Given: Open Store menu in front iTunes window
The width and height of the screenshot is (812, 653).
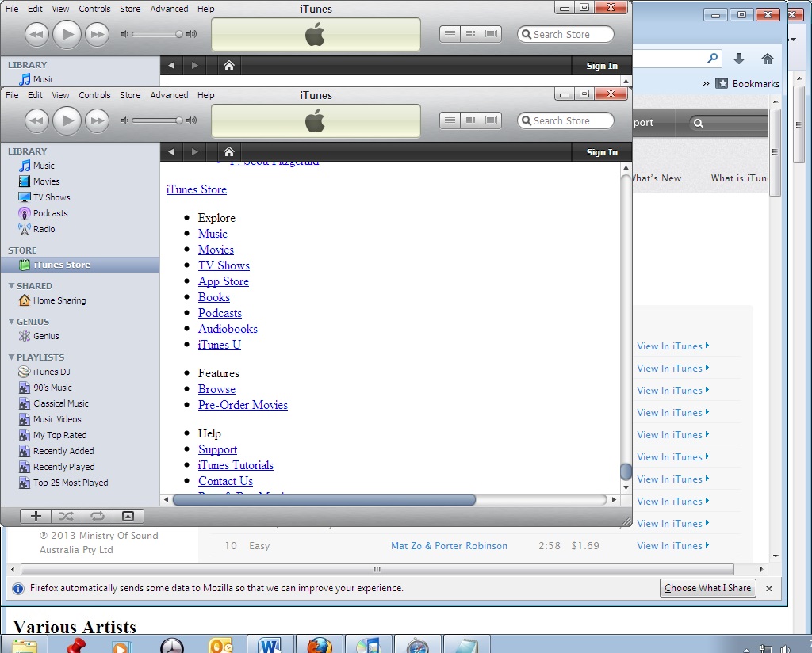Looking at the screenshot, I should point(130,95).
